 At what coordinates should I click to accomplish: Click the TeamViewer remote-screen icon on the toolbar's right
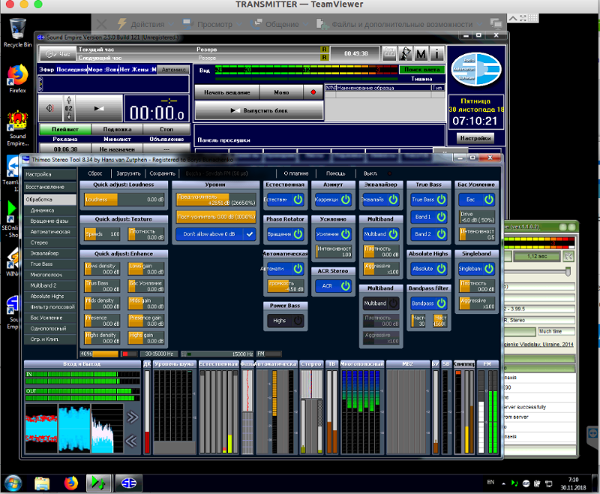coord(496,24)
